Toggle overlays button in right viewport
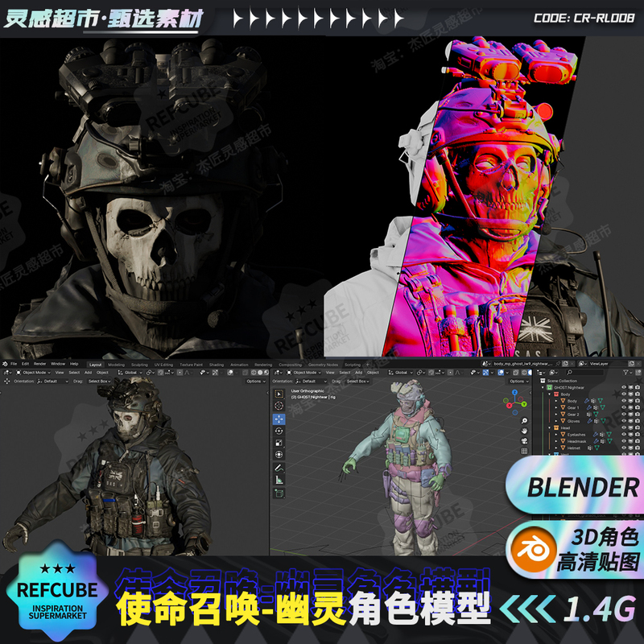 [501, 373]
